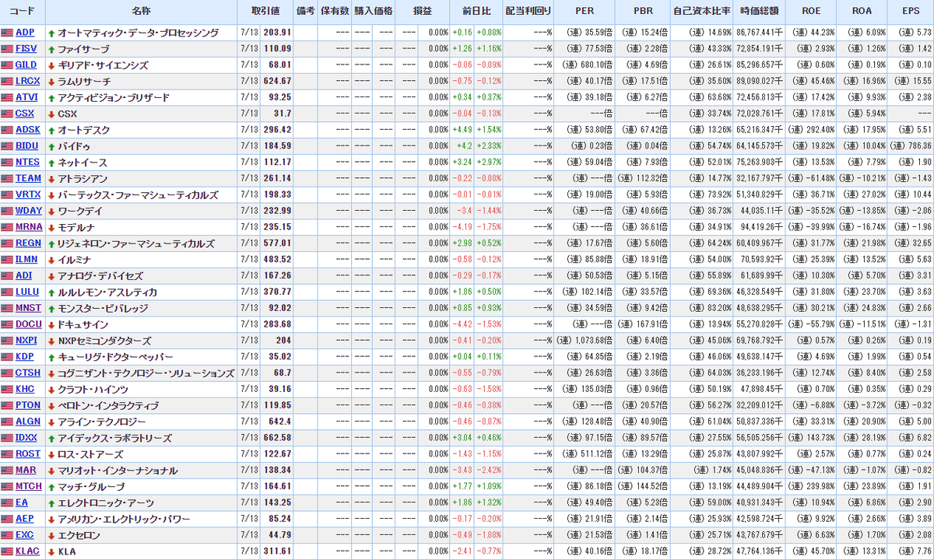Click the red down arrow for イルミナ
Image resolution: width=934 pixels, height=560 pixels.
pyautogui.click(x=51, y=260)
